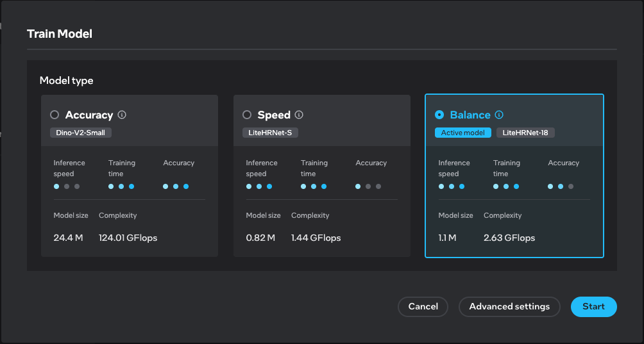Click info icon beside Speed title
Screen dimensions: 644x344
point(299,115)
